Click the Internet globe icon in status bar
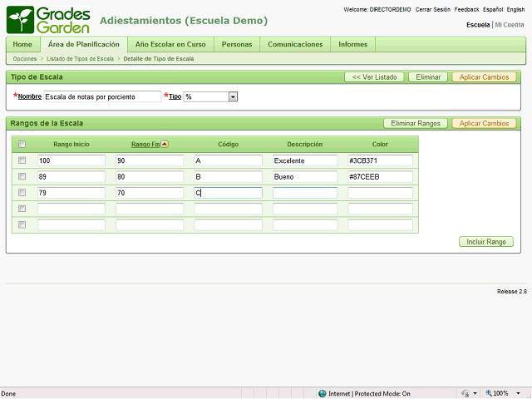The image size is (532, 399). click(323, 393)
